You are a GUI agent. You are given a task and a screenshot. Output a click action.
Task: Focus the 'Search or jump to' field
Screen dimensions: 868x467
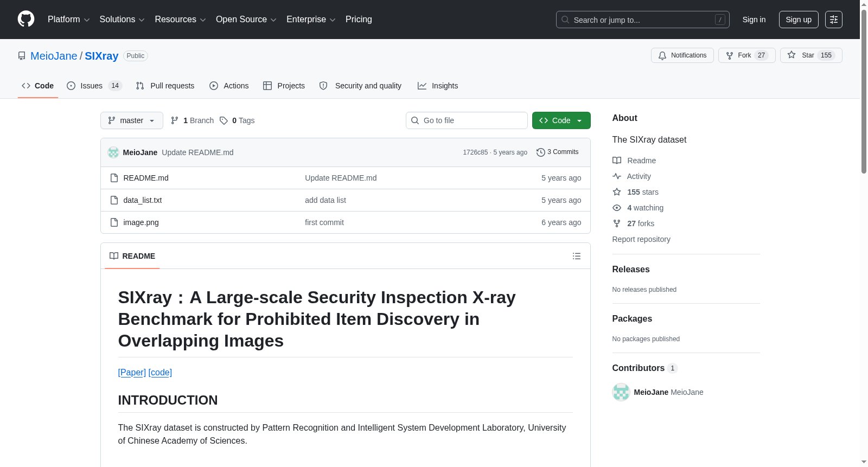[643, 20]
